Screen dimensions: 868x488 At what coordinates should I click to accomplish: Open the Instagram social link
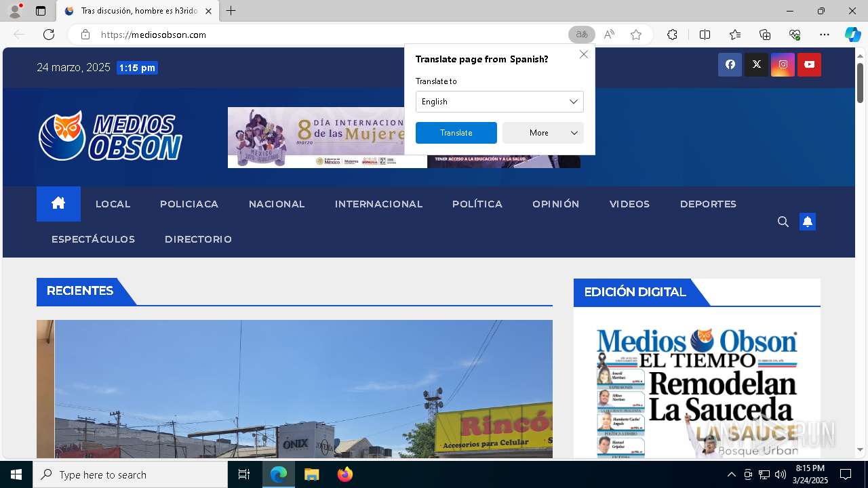pyautogui.click(x=783, y=64)
